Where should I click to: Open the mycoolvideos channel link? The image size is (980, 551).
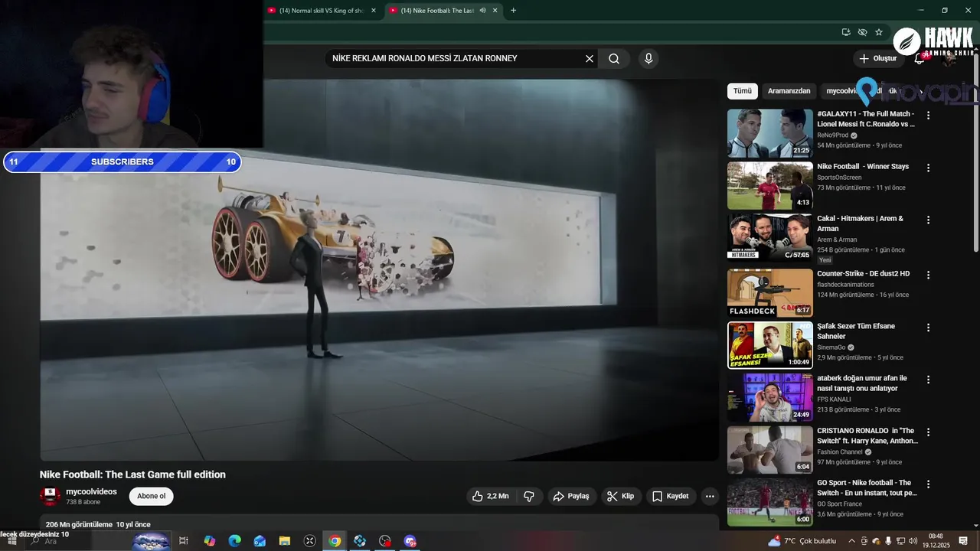point(91,492)
